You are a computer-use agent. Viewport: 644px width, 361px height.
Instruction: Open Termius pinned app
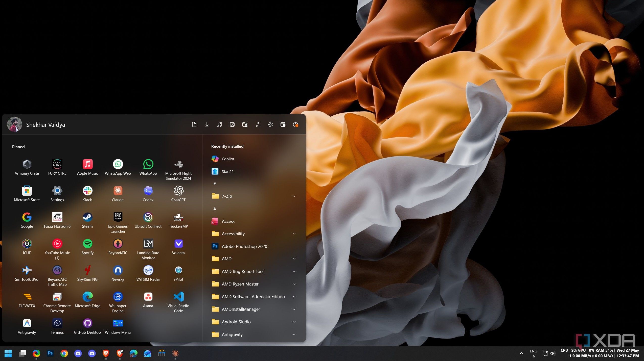57,326
